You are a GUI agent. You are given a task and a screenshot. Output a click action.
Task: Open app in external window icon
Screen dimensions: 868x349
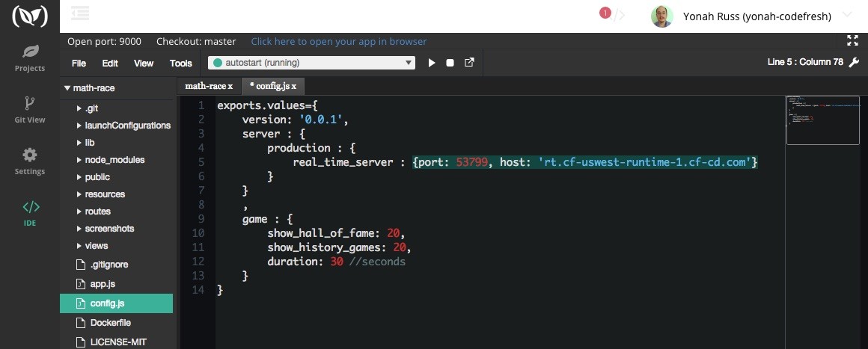pos(469,63)
